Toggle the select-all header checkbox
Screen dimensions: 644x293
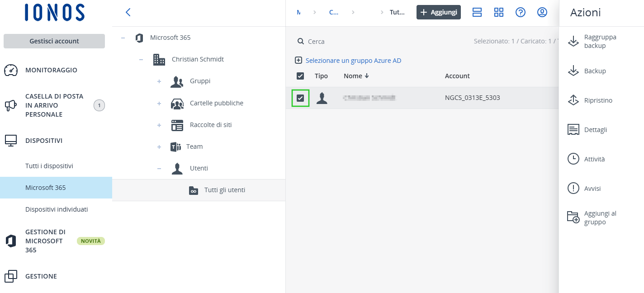(x=300, y=76)
